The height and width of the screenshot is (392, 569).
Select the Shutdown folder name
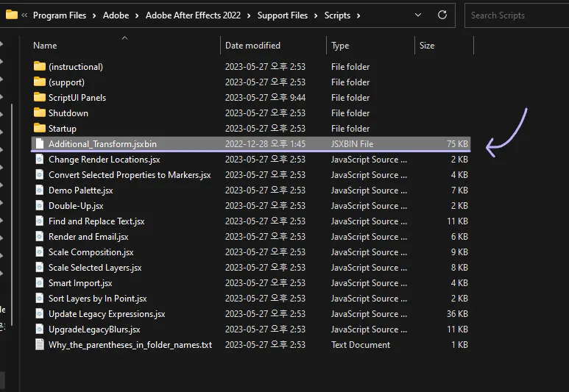68,113
